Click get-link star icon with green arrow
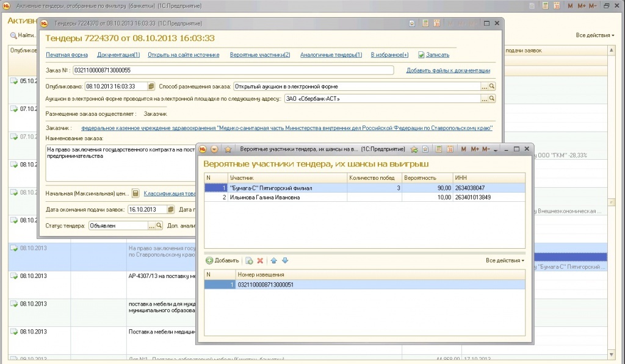This screenshot has height=364, width=625. click(x=414, y=149)
